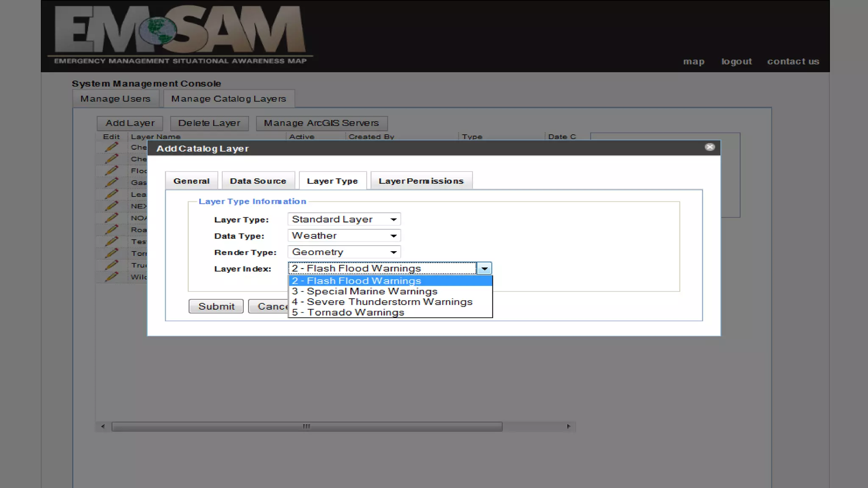
Task: Click the edit pencil for the Gas layer row
Action: pos(111,182)
